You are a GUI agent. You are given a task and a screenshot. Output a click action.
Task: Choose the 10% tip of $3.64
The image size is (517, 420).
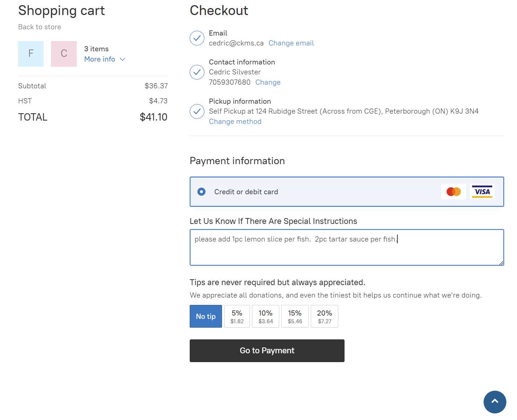266,316
